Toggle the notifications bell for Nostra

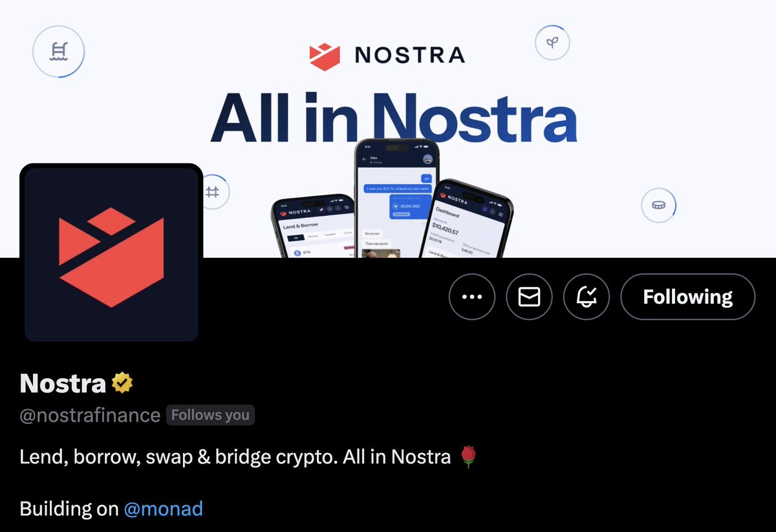(587, 297)
